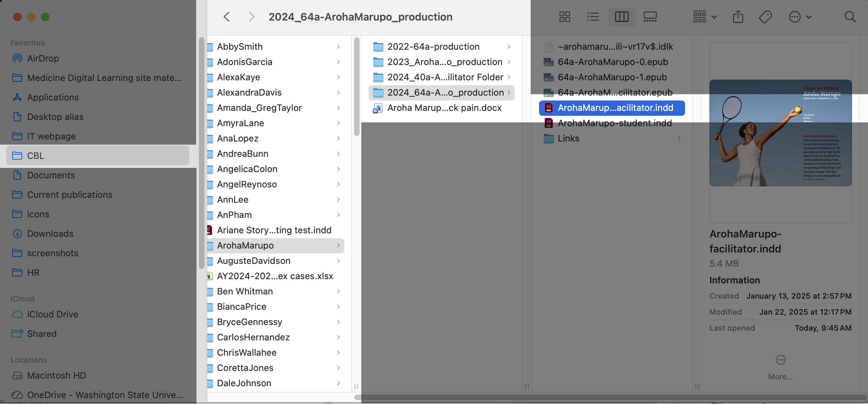Viewport: 868px width, 404px height.
Task: Open the 2022-64a-production folder
Action: click(x=433, y=47)
